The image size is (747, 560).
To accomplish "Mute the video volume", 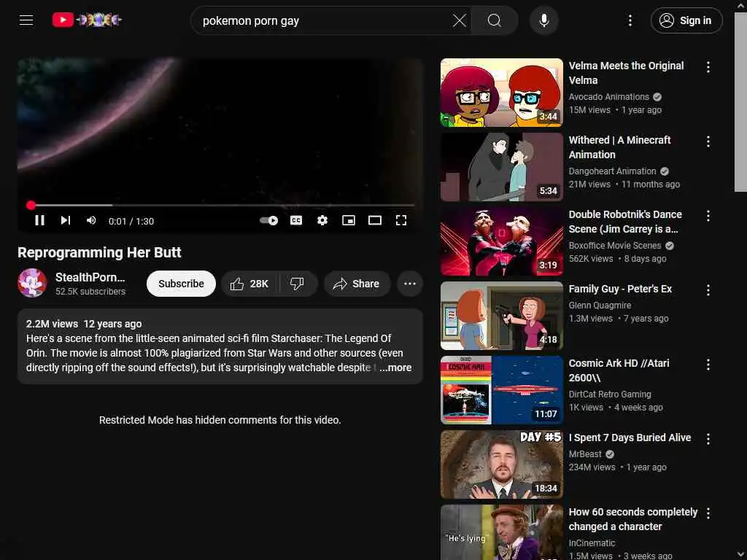I will [91, 220].
